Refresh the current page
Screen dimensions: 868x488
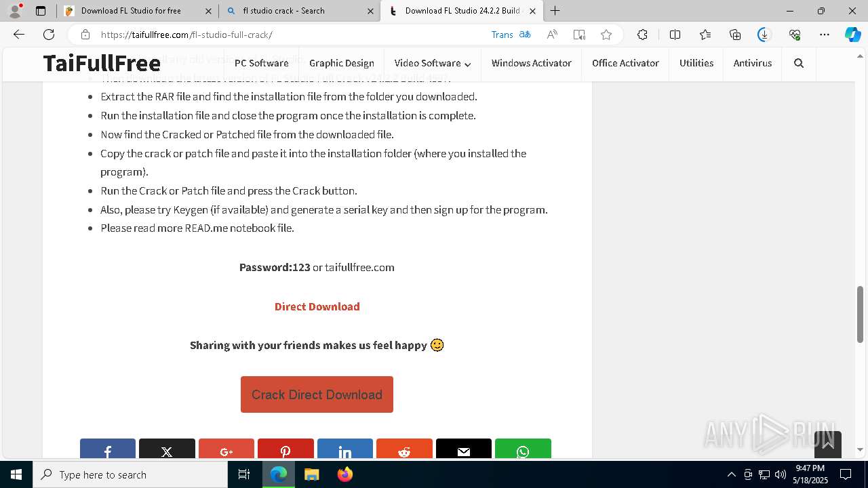coord(49,35)
